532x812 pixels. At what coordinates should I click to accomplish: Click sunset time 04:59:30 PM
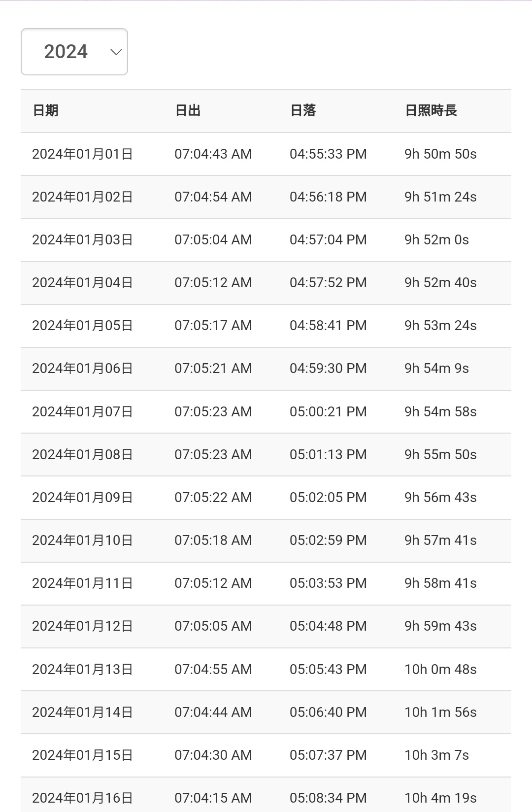328,369
